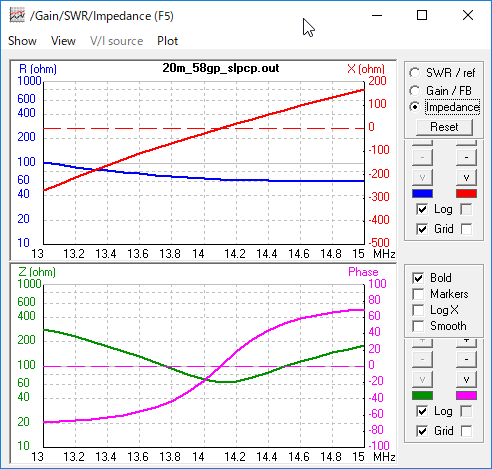Image resolution: width=492 pixels, height=469 pixels.
Task: Click the v button above the red swatch
Action: point(466,177)
